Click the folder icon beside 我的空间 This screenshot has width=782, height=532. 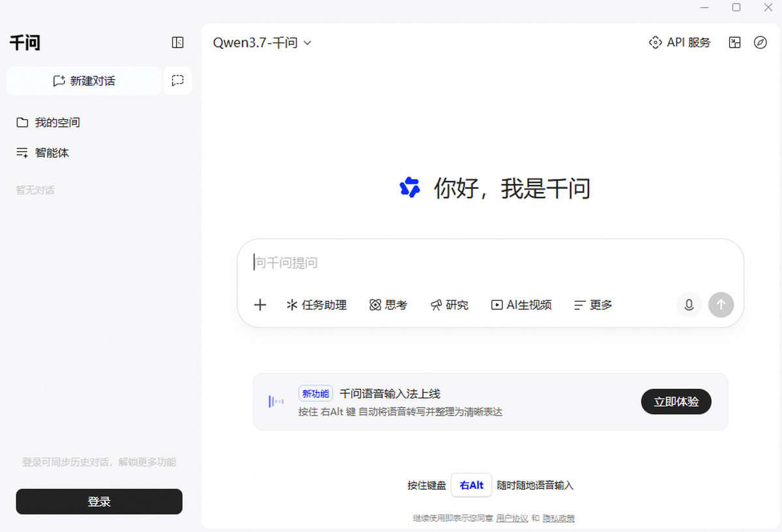coord(22,122)
